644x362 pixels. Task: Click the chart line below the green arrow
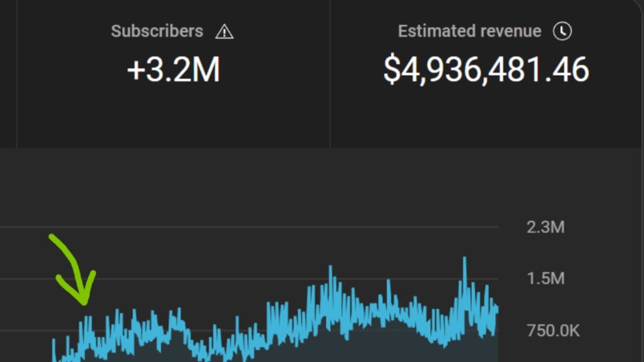pyautogui.click(x=87, y=319)
